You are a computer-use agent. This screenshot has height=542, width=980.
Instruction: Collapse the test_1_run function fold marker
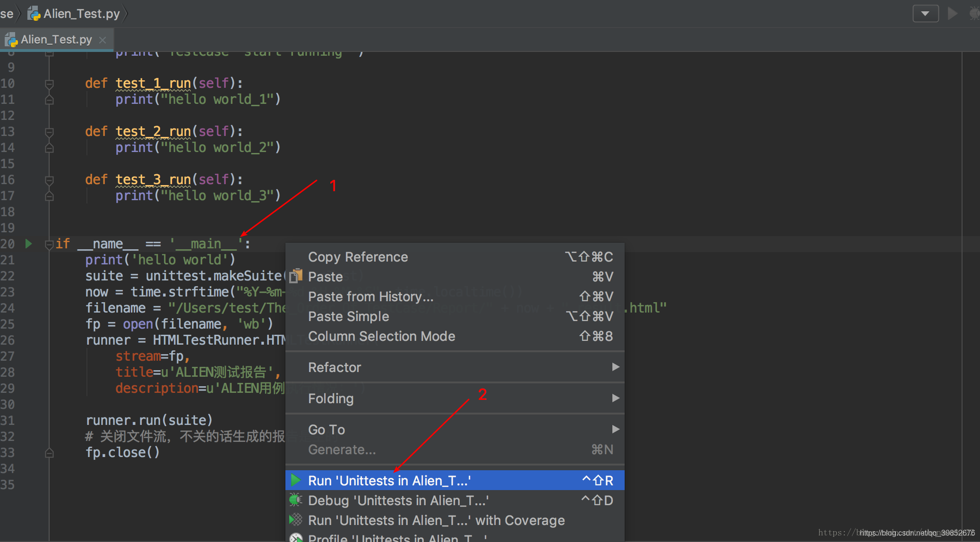[49, 83]
